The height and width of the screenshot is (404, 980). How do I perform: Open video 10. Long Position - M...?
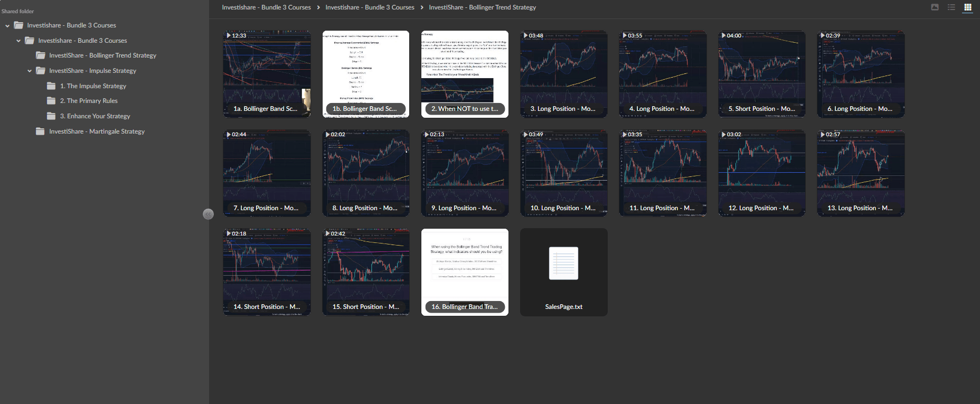tap(564, 173)
